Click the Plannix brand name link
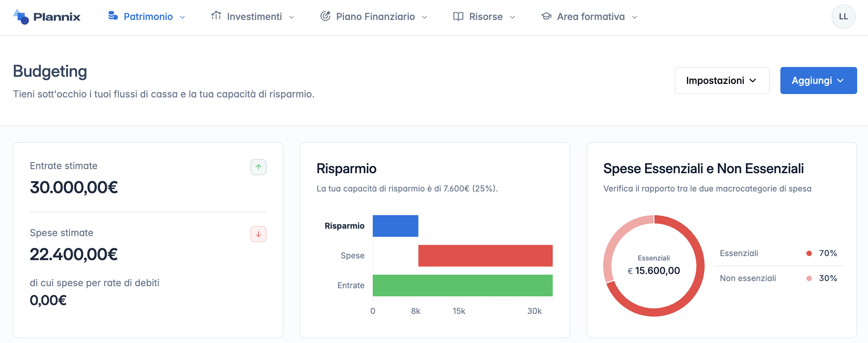Image resolution: width=868 pixels, height=343 pixels. point(57,17)
